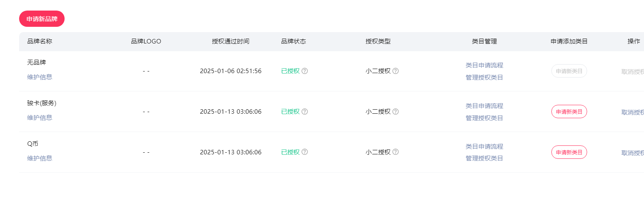This screenshot has height=210, width=644.
Task: View 类目申请流程 for 无品牌
Action: pos(484,65)
